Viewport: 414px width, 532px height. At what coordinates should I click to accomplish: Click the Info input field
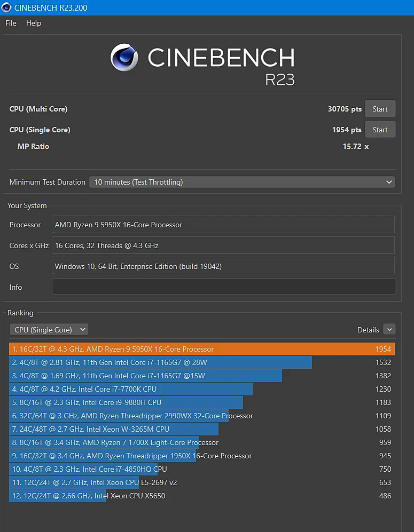click(224, 287)
